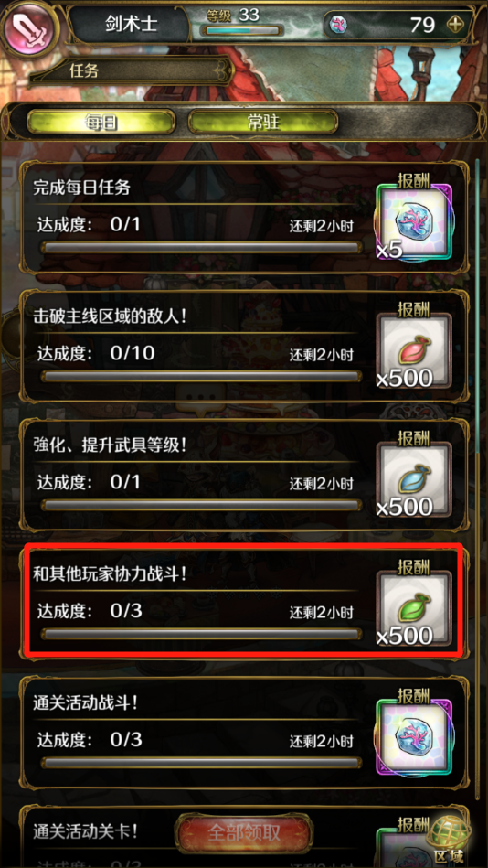Viewport: 488px width, 868px height.
Task: Tap the red pouch x500 reward
Action: click(414, 351)
